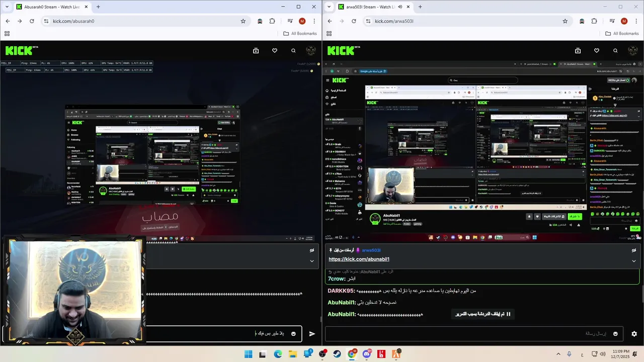This screenshot has width=644, height=362.
Task: Open the Chrome three-dot menu in the Abusarah0 window
Action: point(314,21)
